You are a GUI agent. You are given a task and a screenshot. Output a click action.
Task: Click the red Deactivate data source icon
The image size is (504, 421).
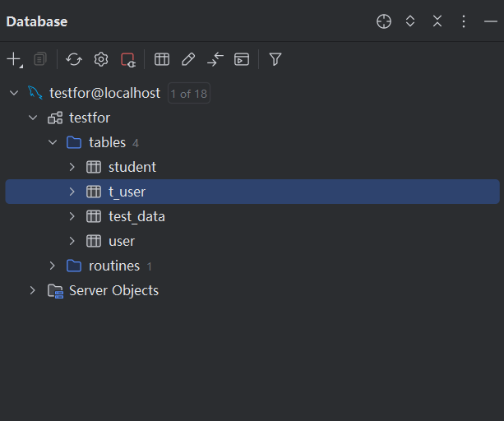click(x=127, y=59)
